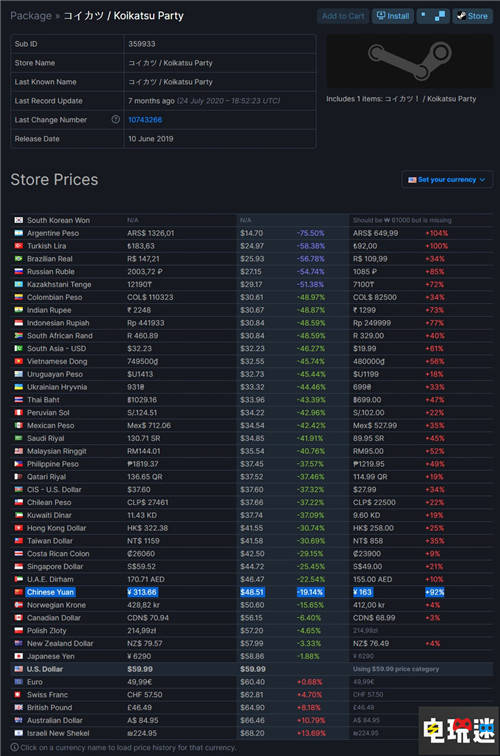Select the Chinese Yuan currency name
The height and width of the screenshot is (756, 500).
tap(50, 592)
